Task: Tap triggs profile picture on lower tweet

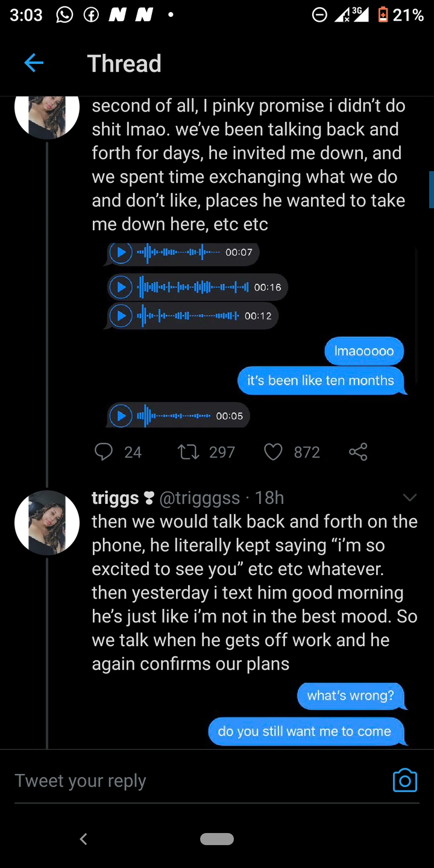Action: click(47, 522)
